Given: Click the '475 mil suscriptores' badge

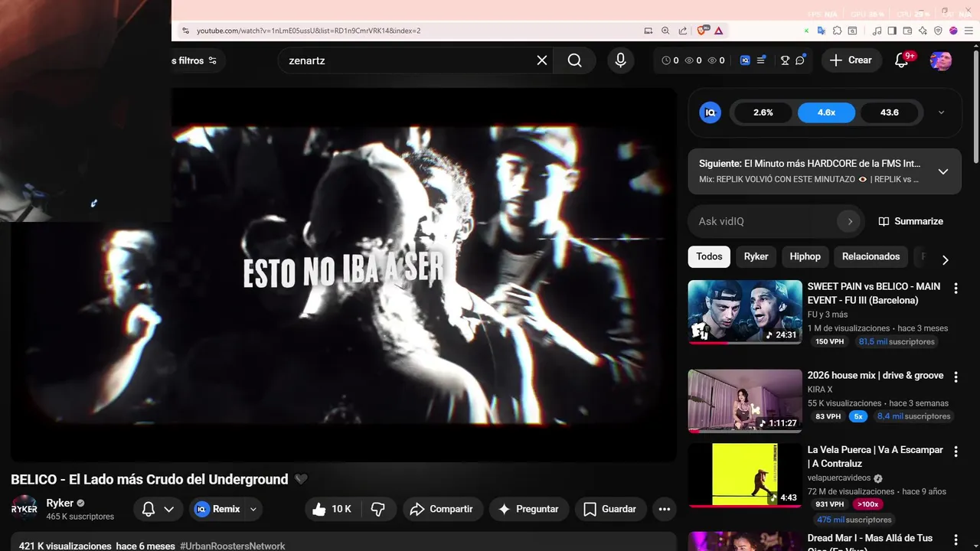Looking at the screenshot, I should (855, 520).
